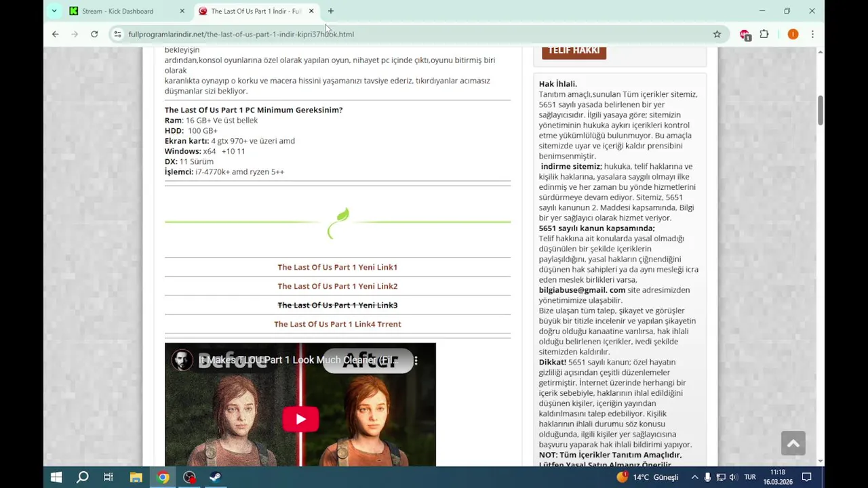Open The Last Of Us Part 1 Link4 Trrent

[337, 324]
